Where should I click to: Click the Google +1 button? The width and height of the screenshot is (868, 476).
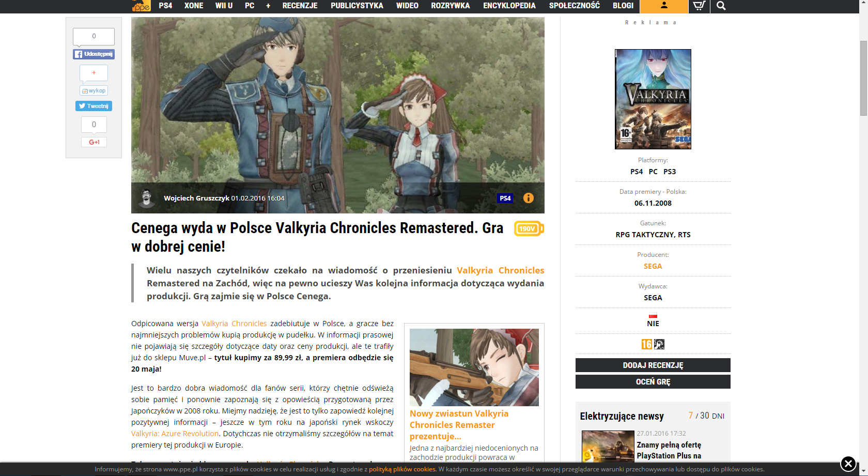pos(94,142)
